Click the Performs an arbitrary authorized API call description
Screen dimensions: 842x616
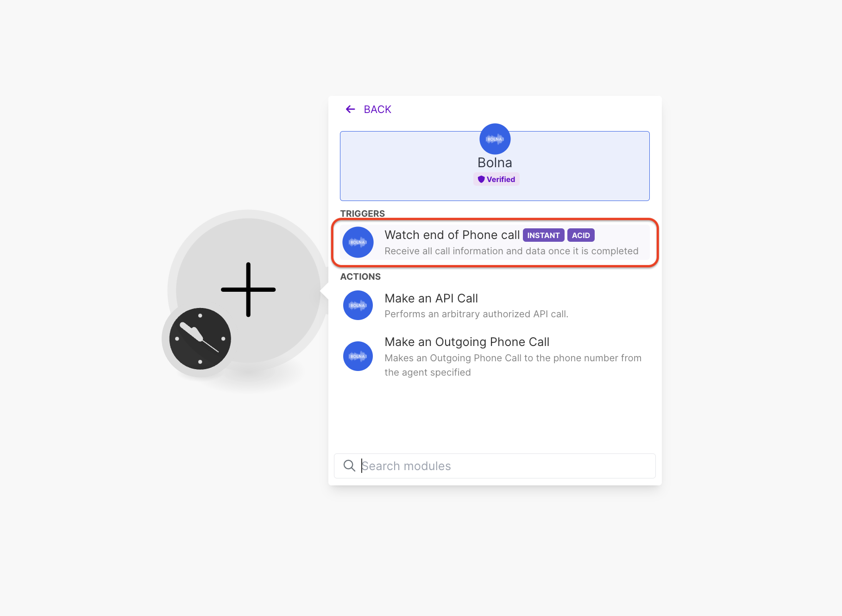pyautogui.click(x=477, y=314)
